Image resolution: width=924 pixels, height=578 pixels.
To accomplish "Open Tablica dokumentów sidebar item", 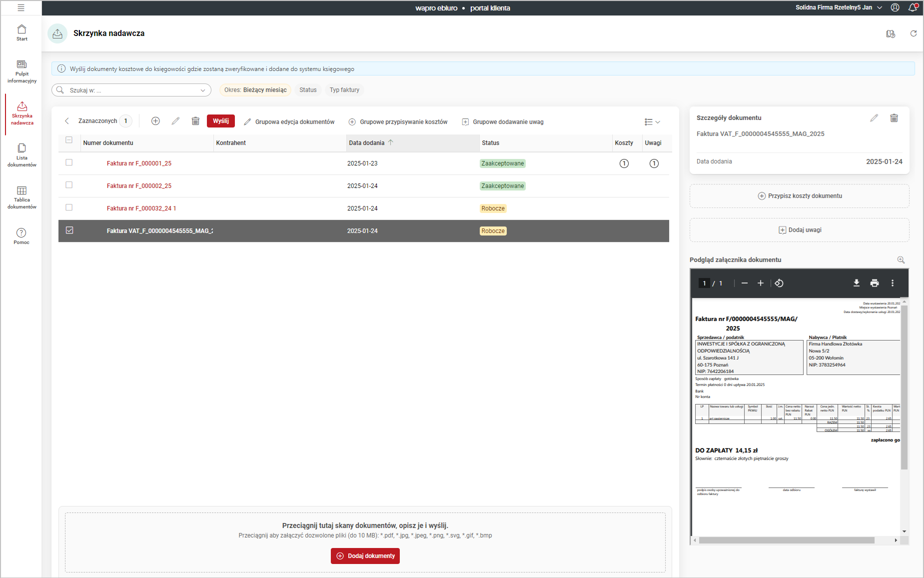I will pos(21,197).
